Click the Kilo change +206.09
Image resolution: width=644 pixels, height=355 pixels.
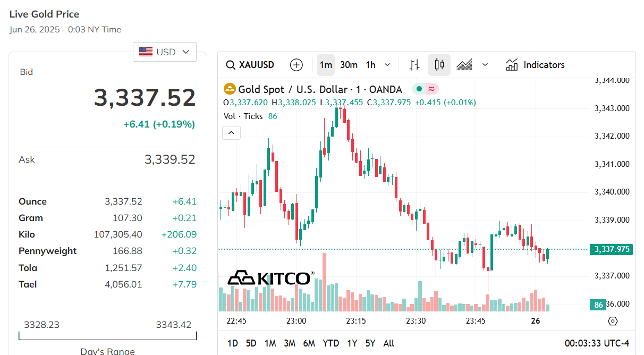pos(179,234)
